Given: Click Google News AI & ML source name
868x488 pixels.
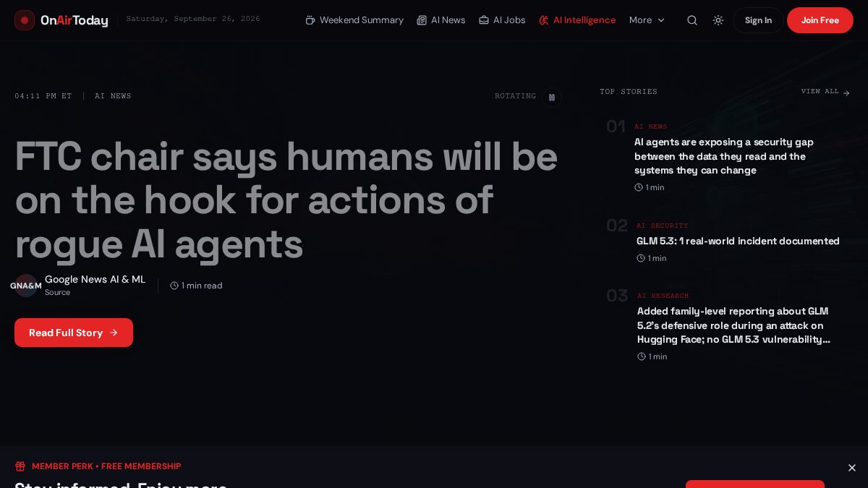Looking at the screenshot, I should tap(95, 279).
